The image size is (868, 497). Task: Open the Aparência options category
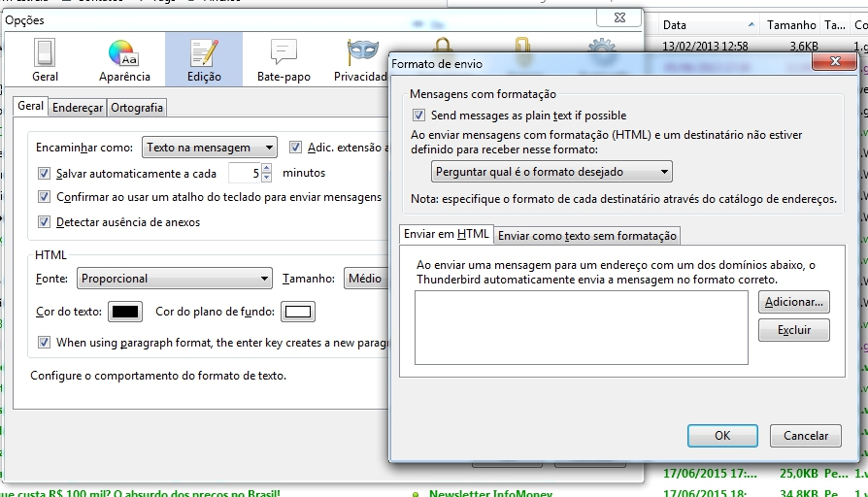[x=124, y=59]
